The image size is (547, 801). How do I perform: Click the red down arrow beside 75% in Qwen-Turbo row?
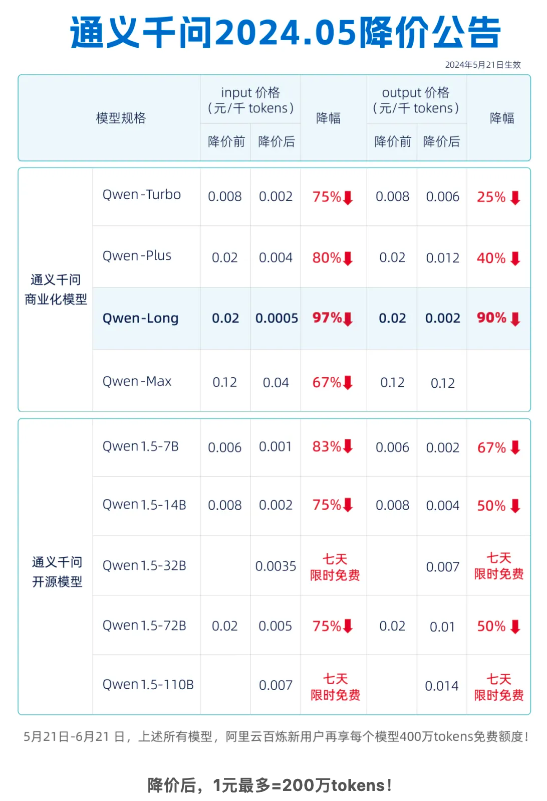[348, 198]
